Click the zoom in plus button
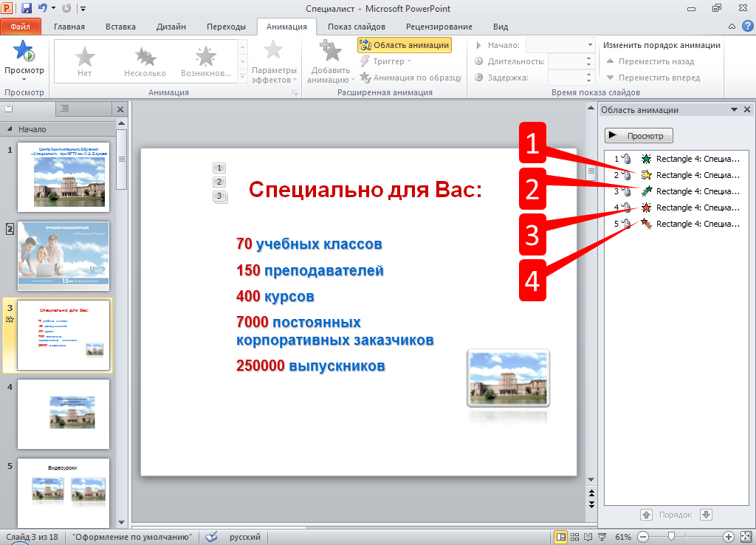 728,537
